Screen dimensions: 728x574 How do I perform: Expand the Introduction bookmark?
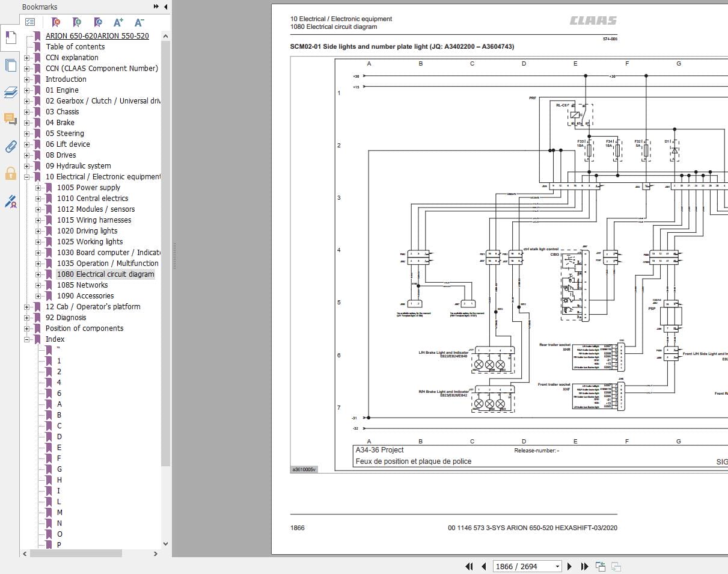27,79
